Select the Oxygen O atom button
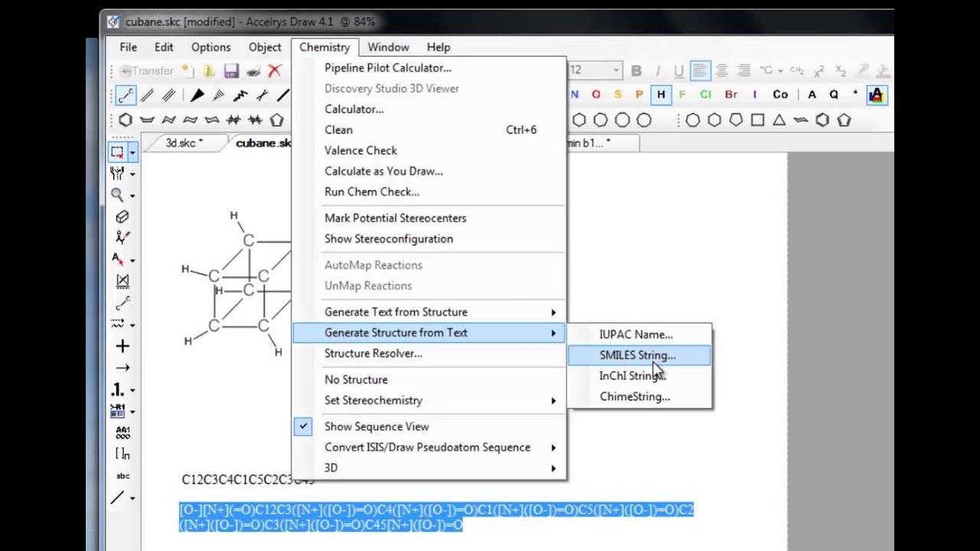 click(x=596, y=95)
